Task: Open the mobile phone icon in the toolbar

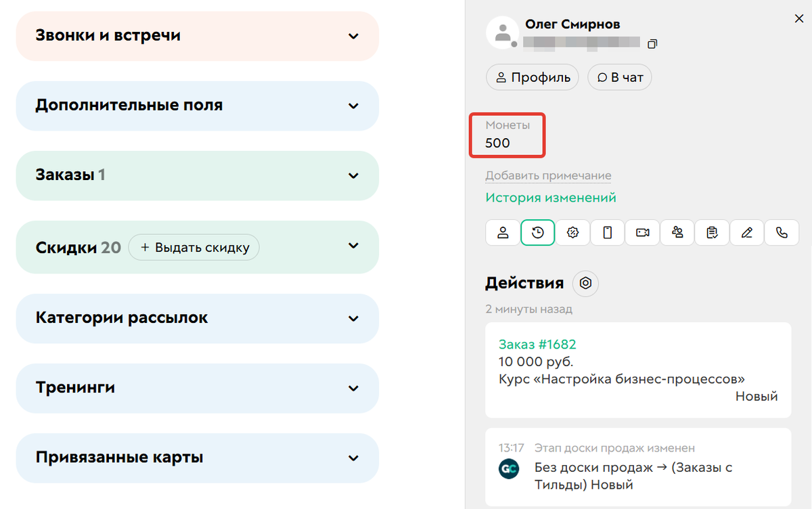Action: tap(608, 232)
